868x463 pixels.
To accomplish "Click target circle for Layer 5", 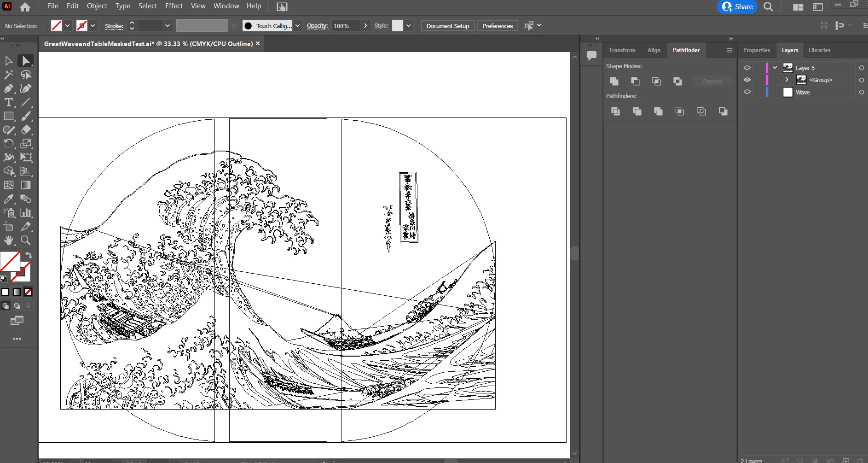I will pyautogui.click(x=861, y=68).
